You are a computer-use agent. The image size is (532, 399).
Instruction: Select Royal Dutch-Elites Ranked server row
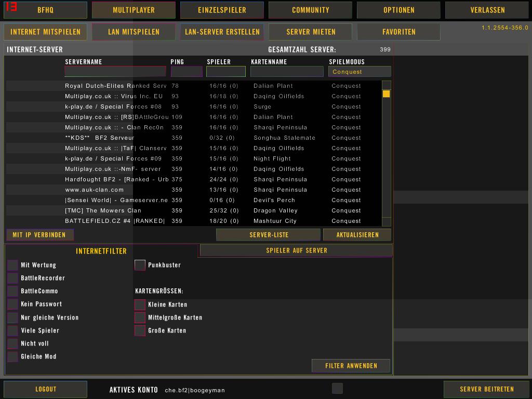193,86
